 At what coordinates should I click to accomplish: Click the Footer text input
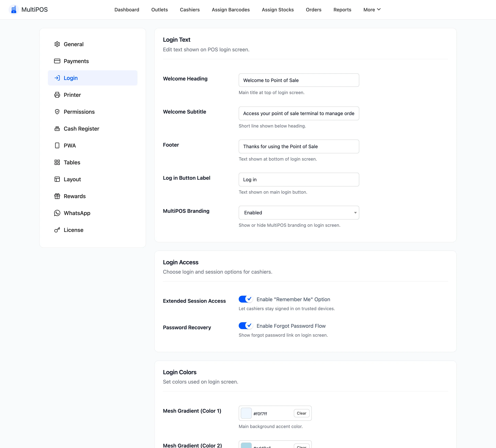click(299, 146)
